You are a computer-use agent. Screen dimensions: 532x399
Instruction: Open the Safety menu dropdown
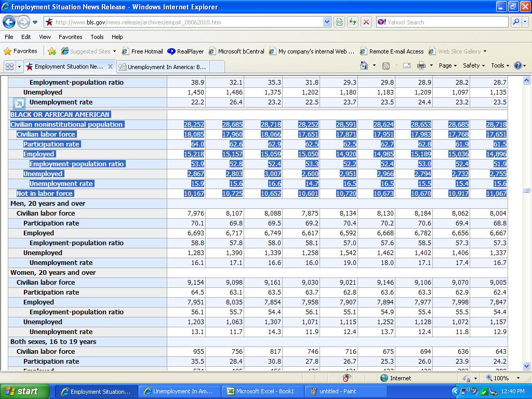click(x=474, y=65)
